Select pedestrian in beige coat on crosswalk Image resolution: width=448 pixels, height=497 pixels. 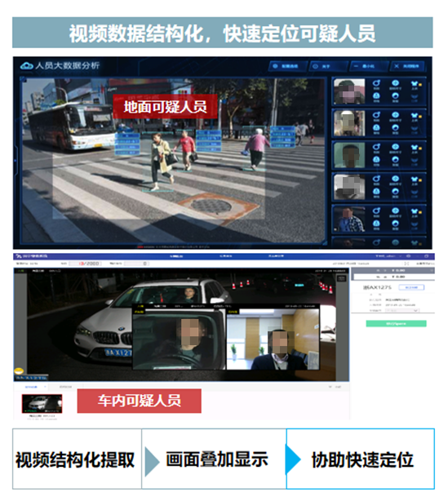coord(162,162)
